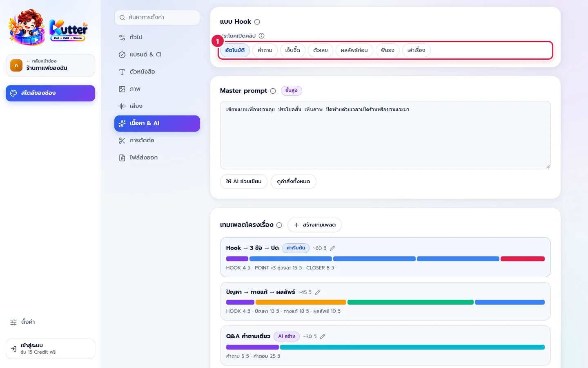588x368 pixels.
Task: Create a template with สร้างเทมเพลต
Action: (315, 225)
